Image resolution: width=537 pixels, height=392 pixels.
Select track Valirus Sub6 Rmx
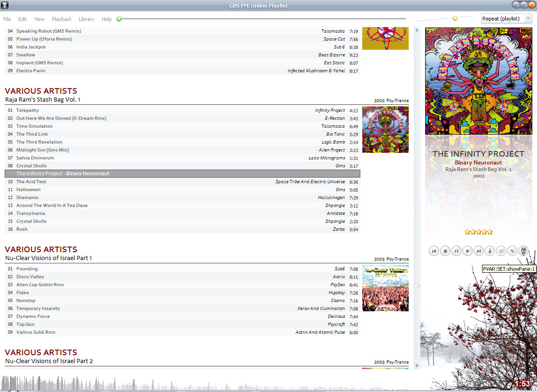(x=183, y=332)
